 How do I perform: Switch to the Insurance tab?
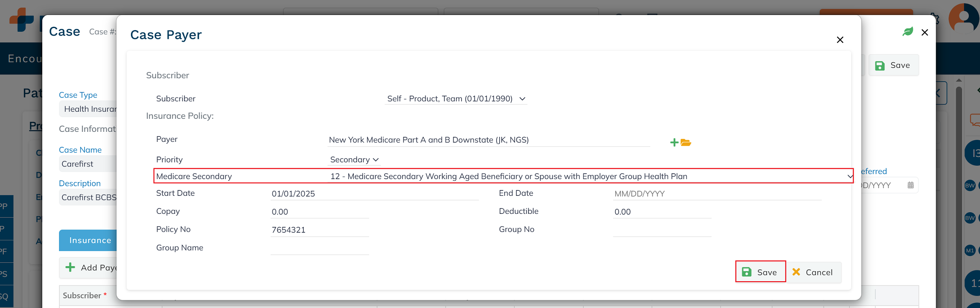click(x=90, y=241)
